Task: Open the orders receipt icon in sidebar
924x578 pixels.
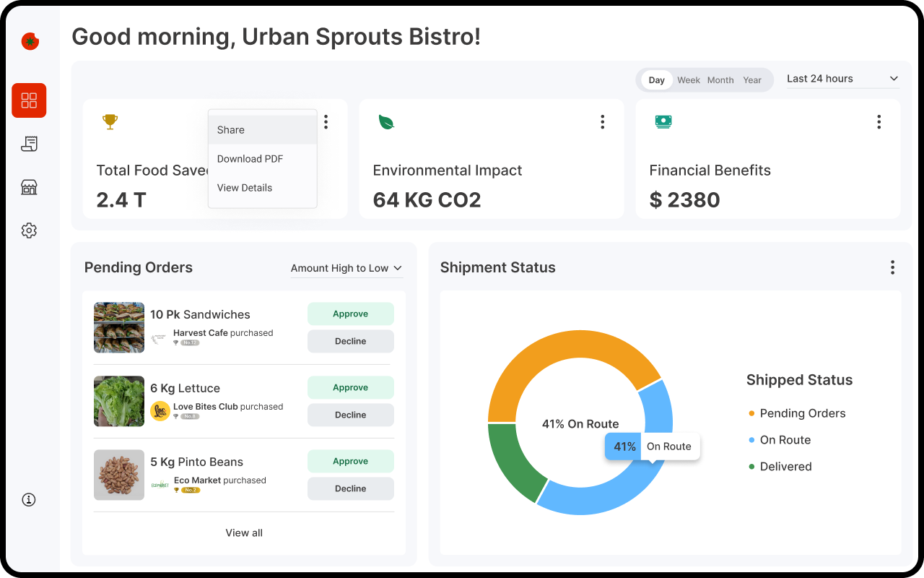Action: point(29,144)
